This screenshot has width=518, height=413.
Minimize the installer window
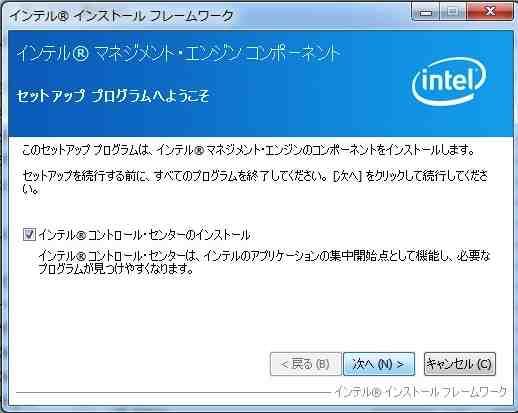pyautogui.click(x=426, y=12)
